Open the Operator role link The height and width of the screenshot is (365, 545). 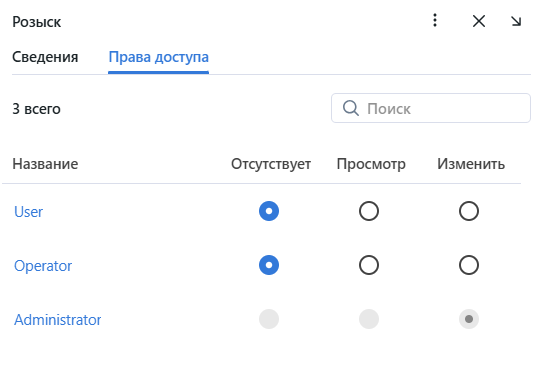pyautogui.click(x=43, y=266)
